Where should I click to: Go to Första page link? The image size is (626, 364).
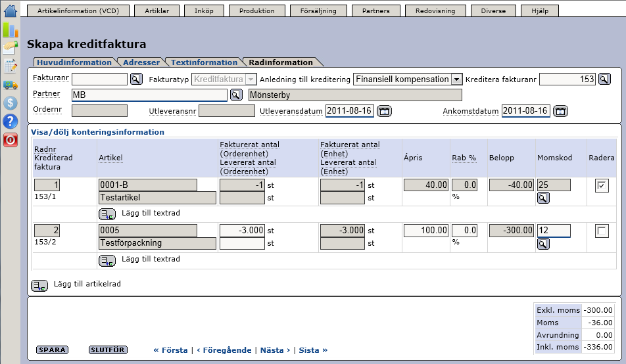(170, 350)
